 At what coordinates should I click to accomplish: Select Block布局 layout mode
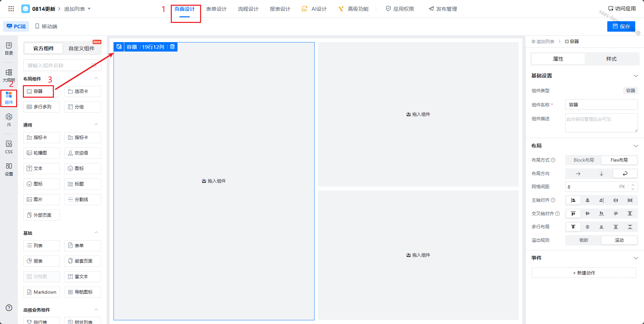point(583,160)
